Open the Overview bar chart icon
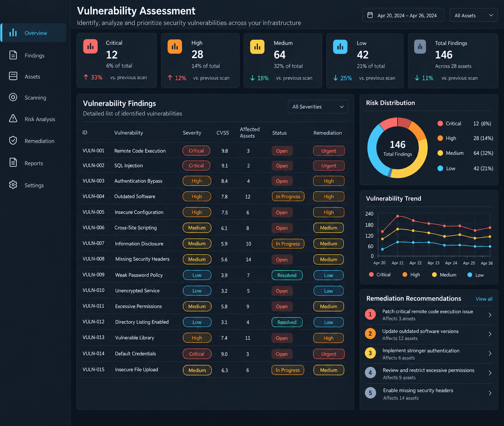Screen dimensions: 504x426 [x=13, y=33]
